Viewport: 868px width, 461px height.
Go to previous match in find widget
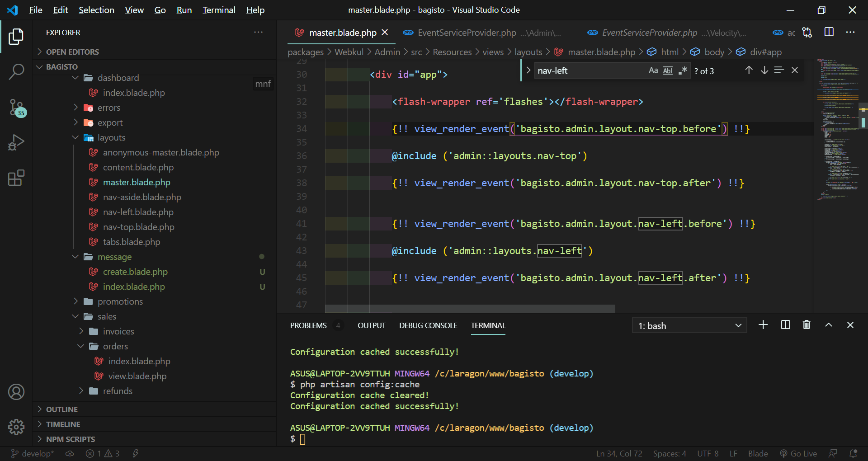[x=749, y=70]
